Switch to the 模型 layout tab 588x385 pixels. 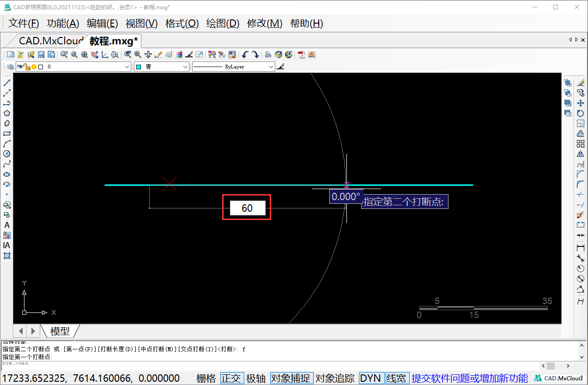[x=60, y=331]
